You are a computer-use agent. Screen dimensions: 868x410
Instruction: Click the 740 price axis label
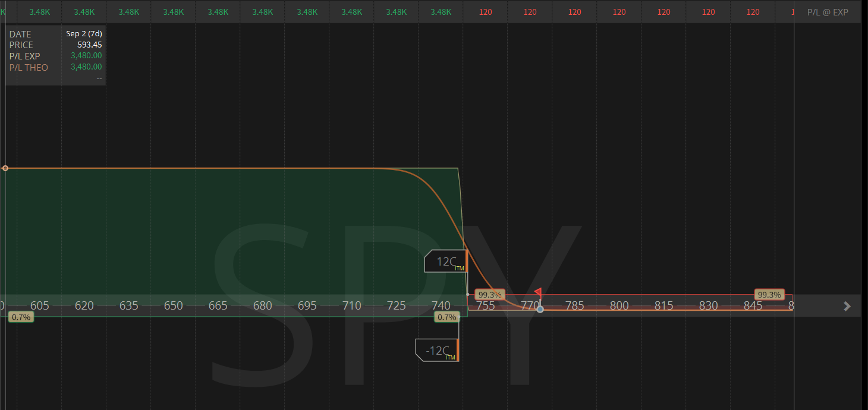[441, 305]
